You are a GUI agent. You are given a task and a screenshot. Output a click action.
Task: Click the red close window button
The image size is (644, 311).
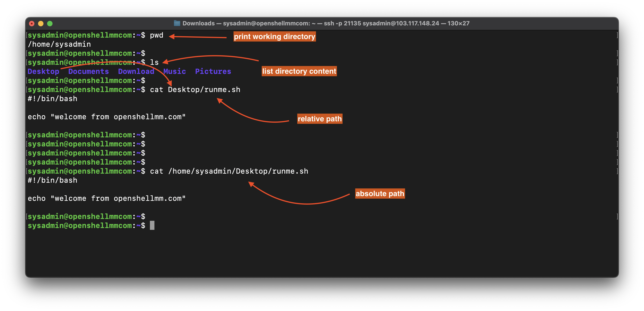tap(32, 24)
